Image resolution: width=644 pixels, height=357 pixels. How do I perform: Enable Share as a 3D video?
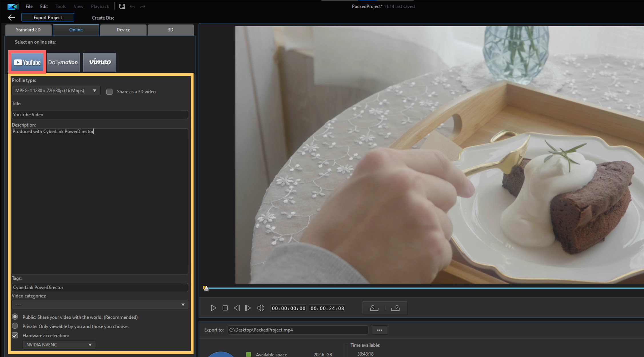(109, 92)
